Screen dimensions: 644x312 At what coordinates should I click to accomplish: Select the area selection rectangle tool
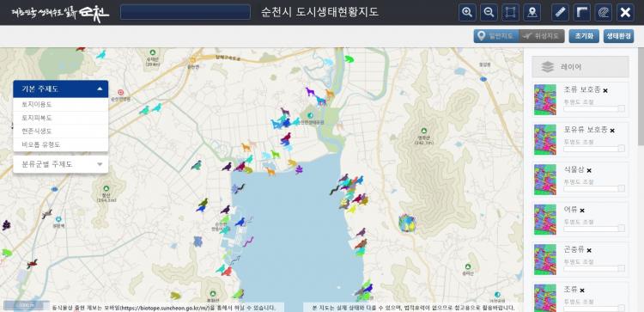(x=510, y=12)
